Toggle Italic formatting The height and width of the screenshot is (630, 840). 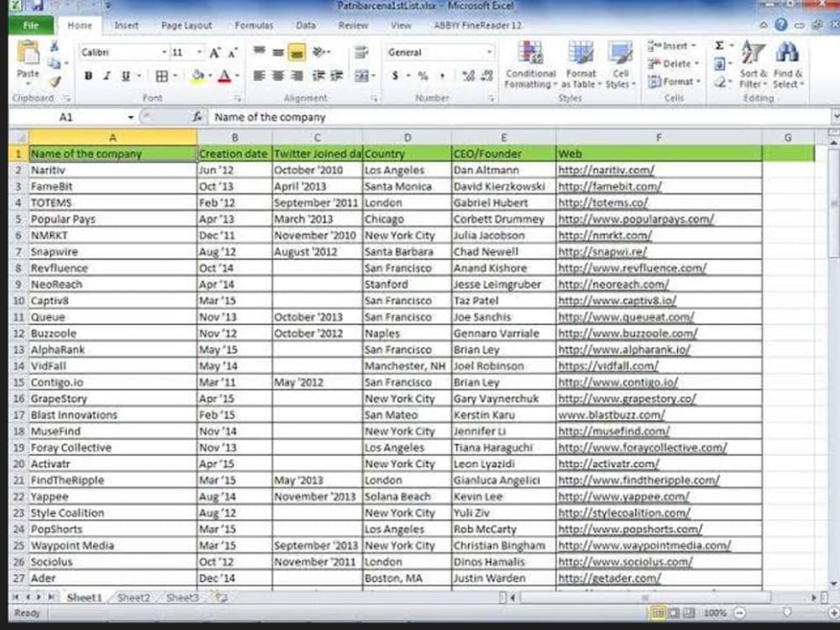[x=107, y=76]
